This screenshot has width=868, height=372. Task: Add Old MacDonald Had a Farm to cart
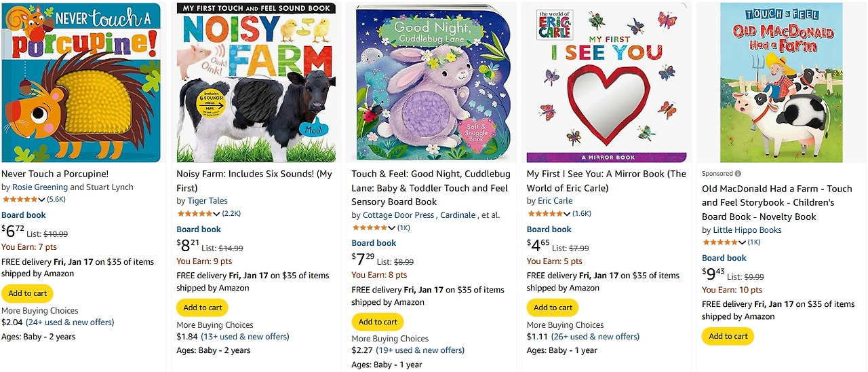(x=728, y=336)
